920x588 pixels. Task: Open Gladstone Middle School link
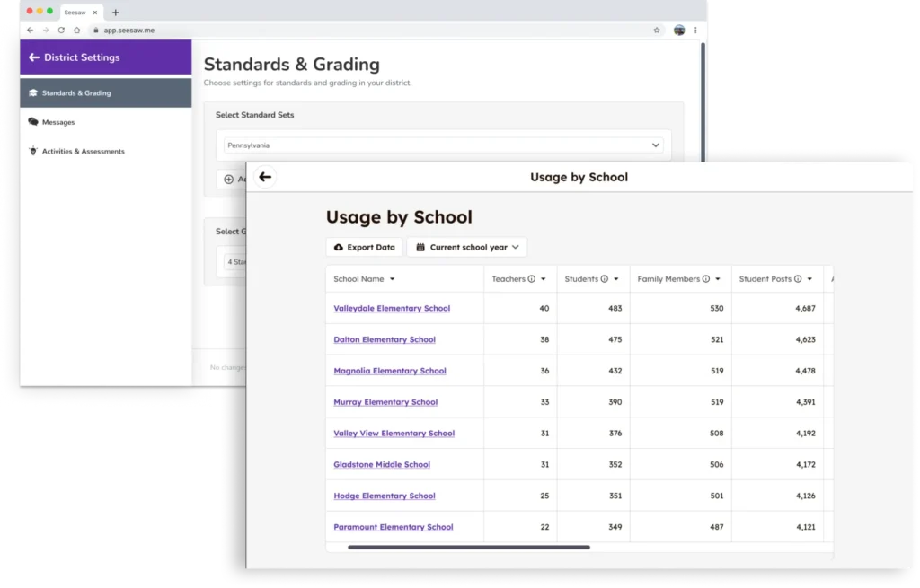point(382,464)
